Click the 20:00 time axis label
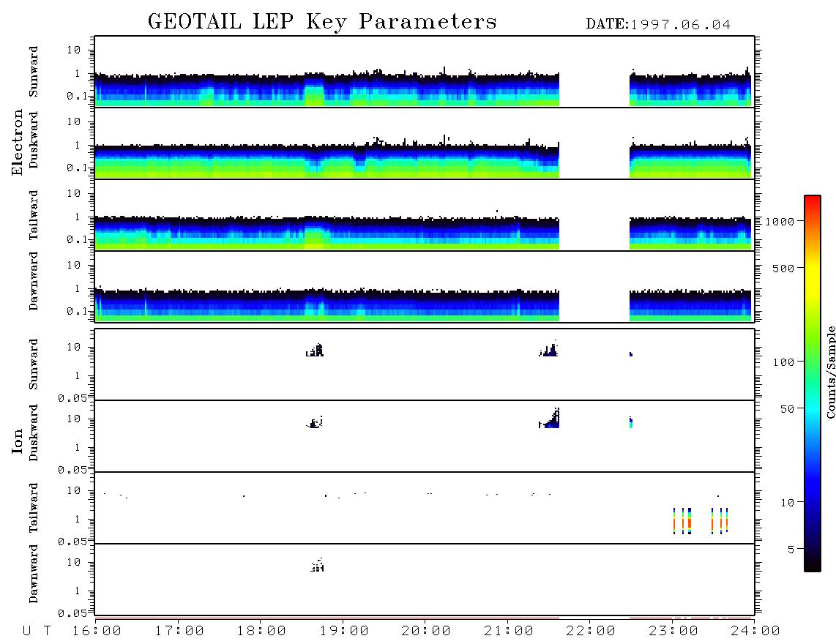The width and height of the screenshot is (836, 644). 426,631
